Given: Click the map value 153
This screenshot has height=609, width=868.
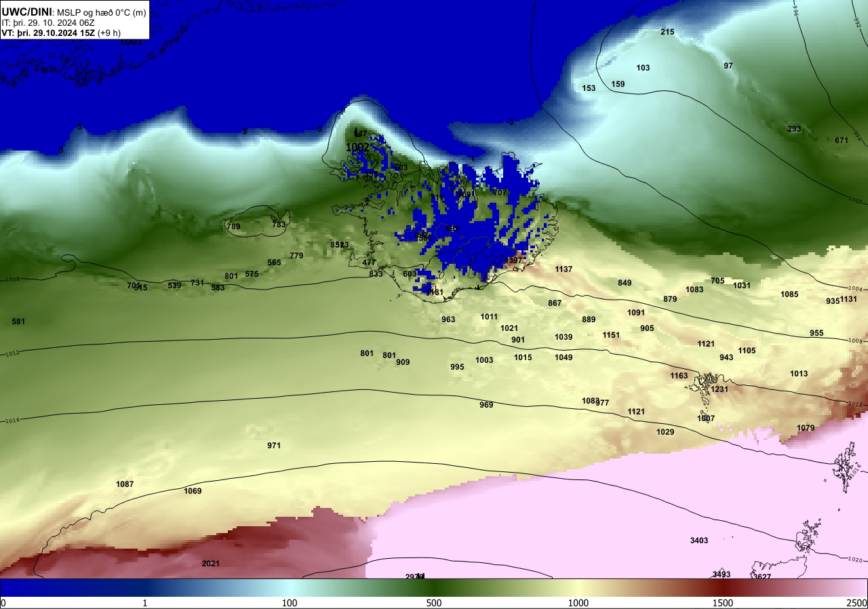Looking at the screenshot, I should (589, 88).
